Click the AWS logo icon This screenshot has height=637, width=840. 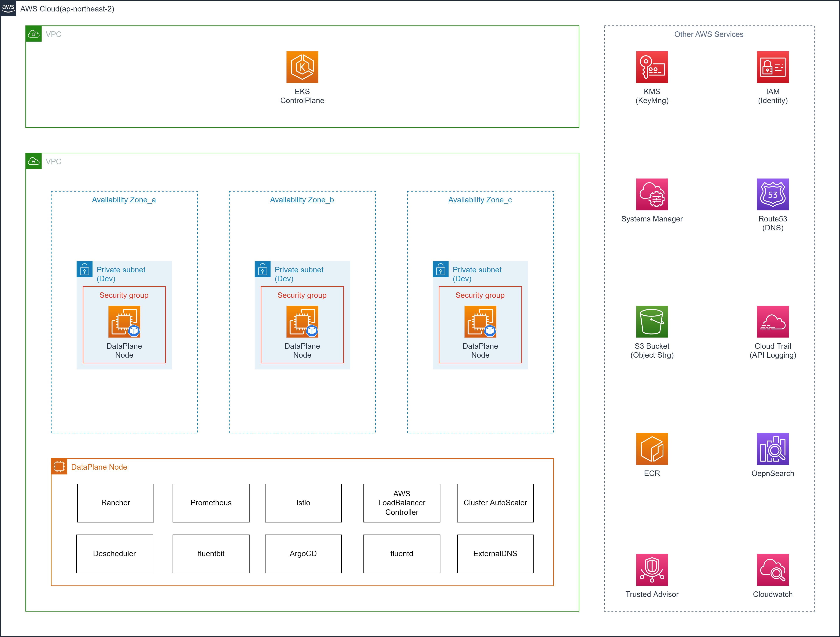click(x=8, y=8)
